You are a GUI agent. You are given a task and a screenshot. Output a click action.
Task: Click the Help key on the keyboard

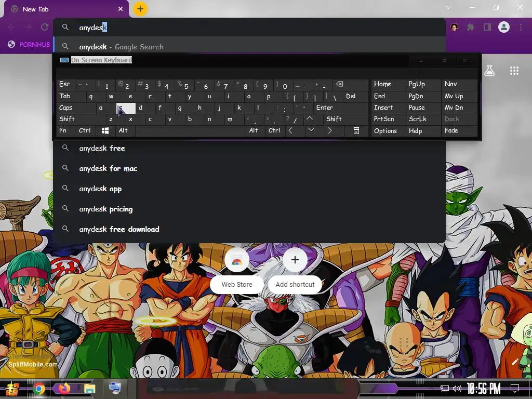pos(423,130)
